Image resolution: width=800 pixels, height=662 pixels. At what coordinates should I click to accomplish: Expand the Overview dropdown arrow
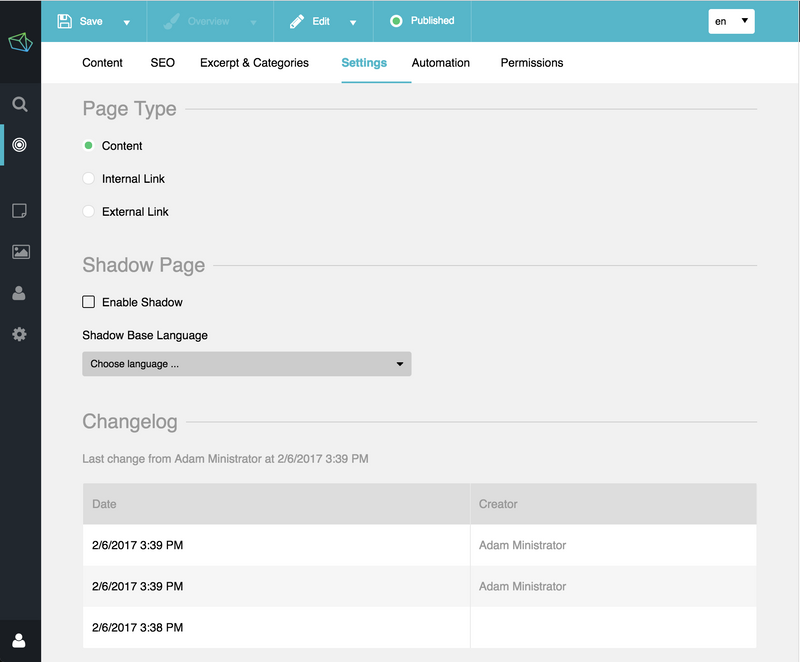[254, 22]
